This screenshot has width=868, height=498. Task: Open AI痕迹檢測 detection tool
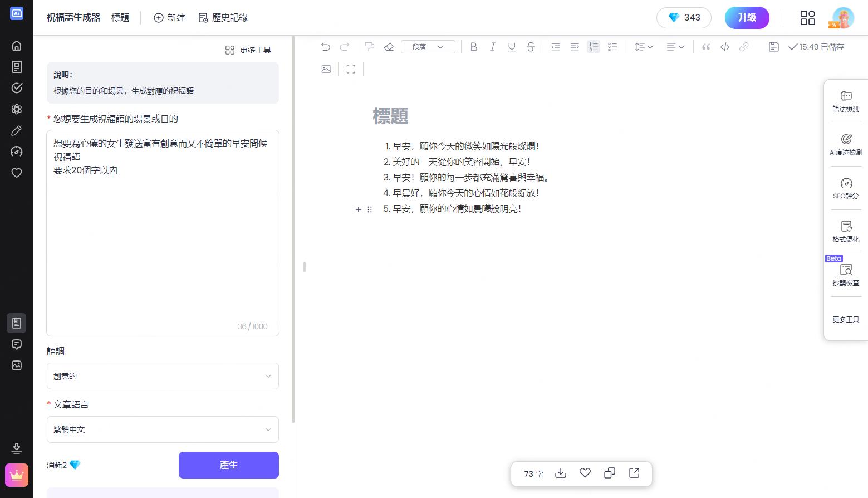846,145
